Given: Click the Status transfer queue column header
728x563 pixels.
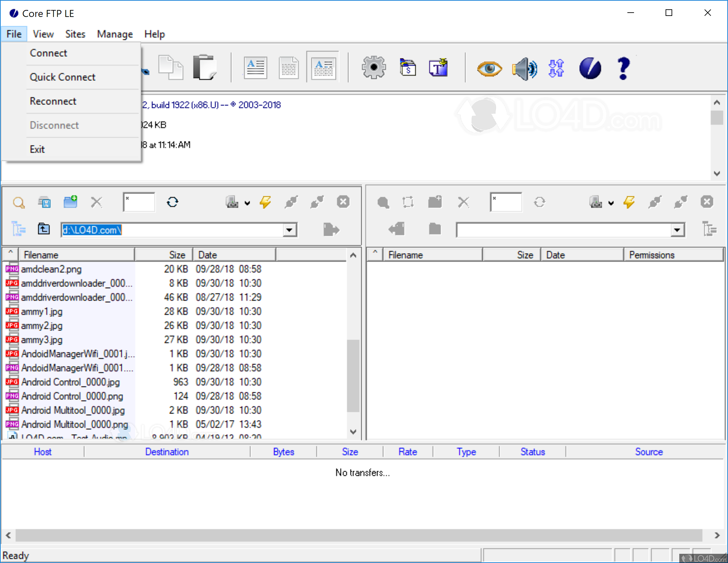Looking at the screenshot, I should click(x=532, y=452).
